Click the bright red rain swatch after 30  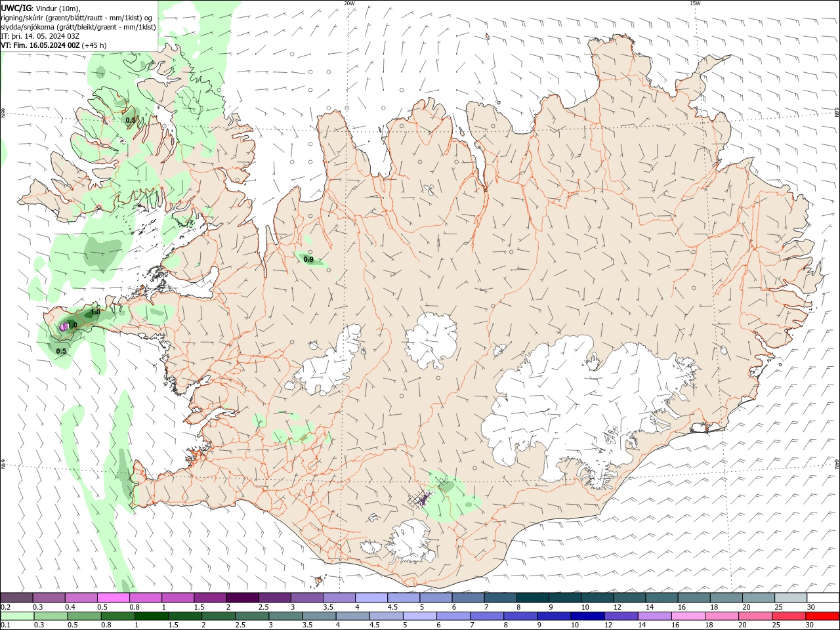[823, 616]
